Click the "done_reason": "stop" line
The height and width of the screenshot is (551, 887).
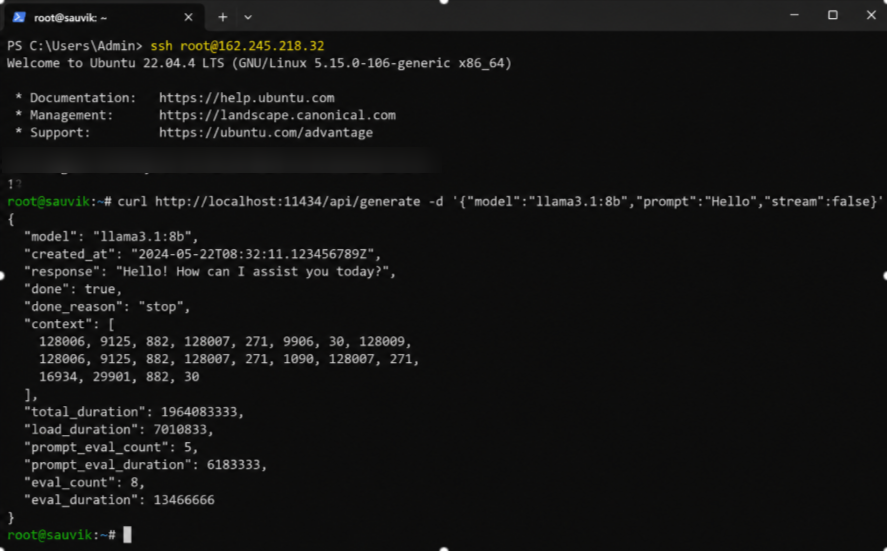[107, 307]
